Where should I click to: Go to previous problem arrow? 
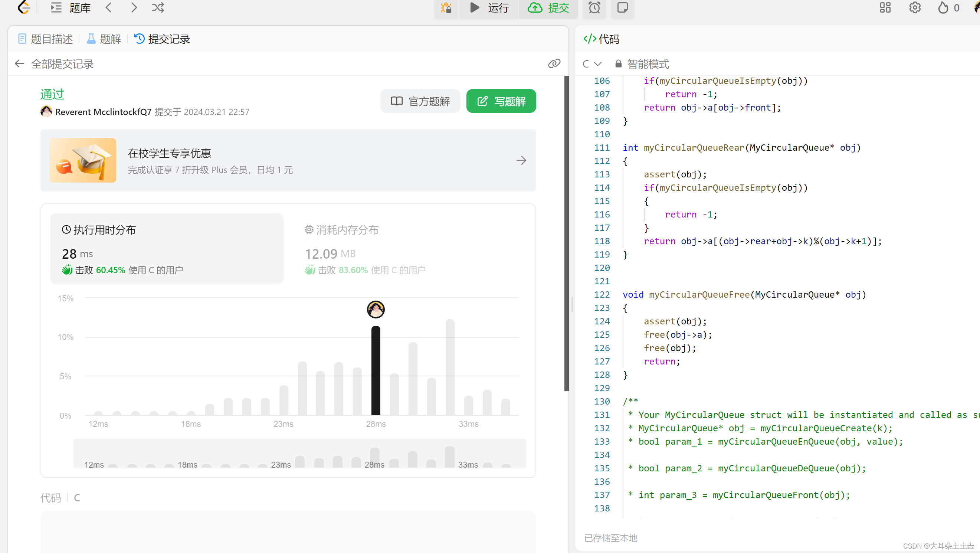[109, 8]
